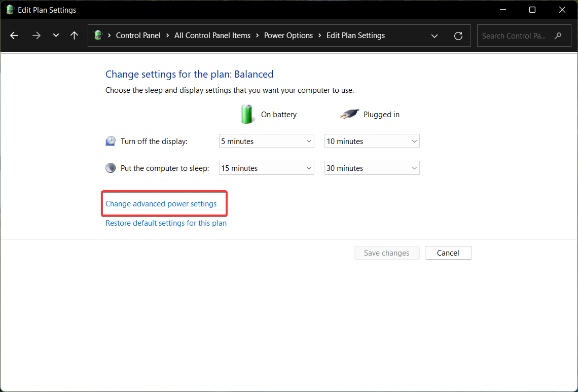Open the recent locations chevron

pyautogui.click(x=56, y=35)
